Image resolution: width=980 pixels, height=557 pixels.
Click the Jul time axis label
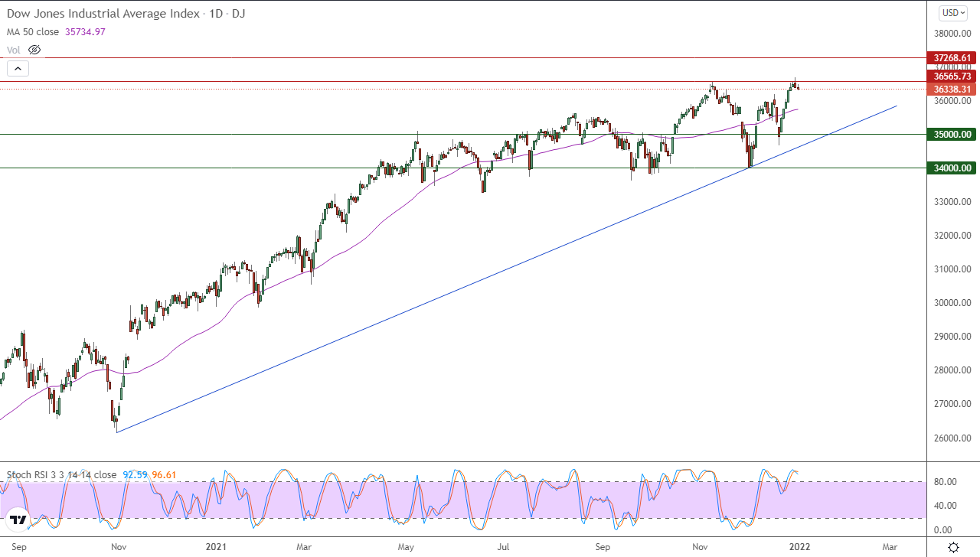point(504,547)
